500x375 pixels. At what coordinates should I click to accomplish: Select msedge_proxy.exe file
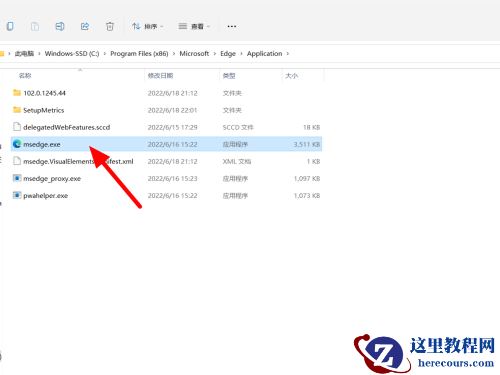(166, 178)
